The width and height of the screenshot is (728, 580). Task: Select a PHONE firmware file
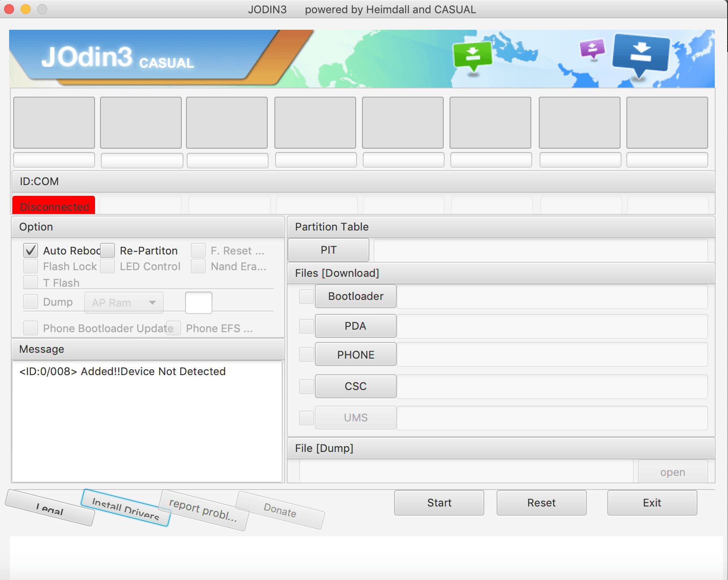pyautogui.click(x=356, y=354)
